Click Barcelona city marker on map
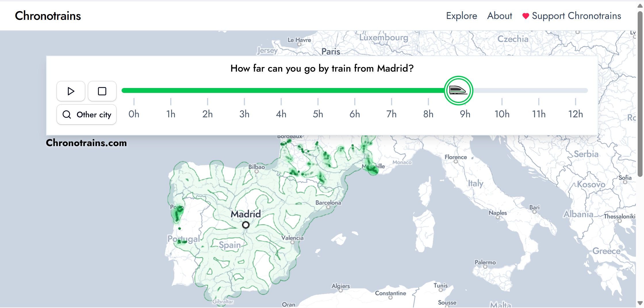The width and height of the screenshot is (644, 308). [328, 207]
